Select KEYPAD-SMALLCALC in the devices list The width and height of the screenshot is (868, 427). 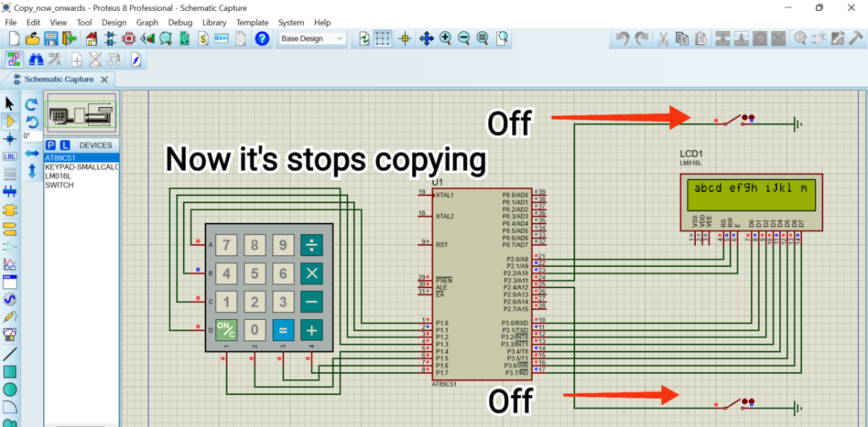81,166
